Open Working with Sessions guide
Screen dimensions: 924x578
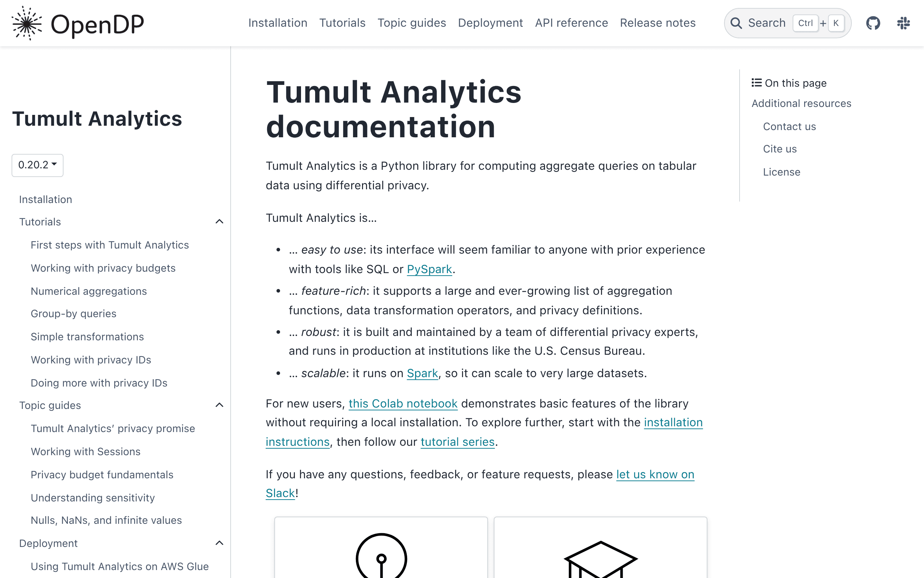point(86,452)
